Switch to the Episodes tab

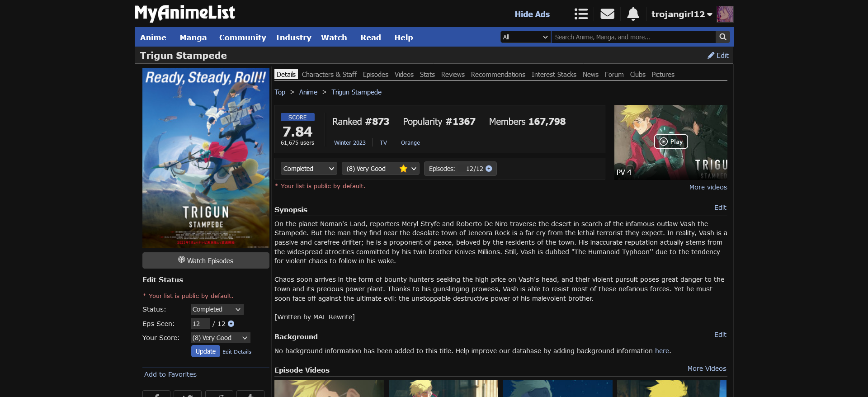[x=376, y=75]
